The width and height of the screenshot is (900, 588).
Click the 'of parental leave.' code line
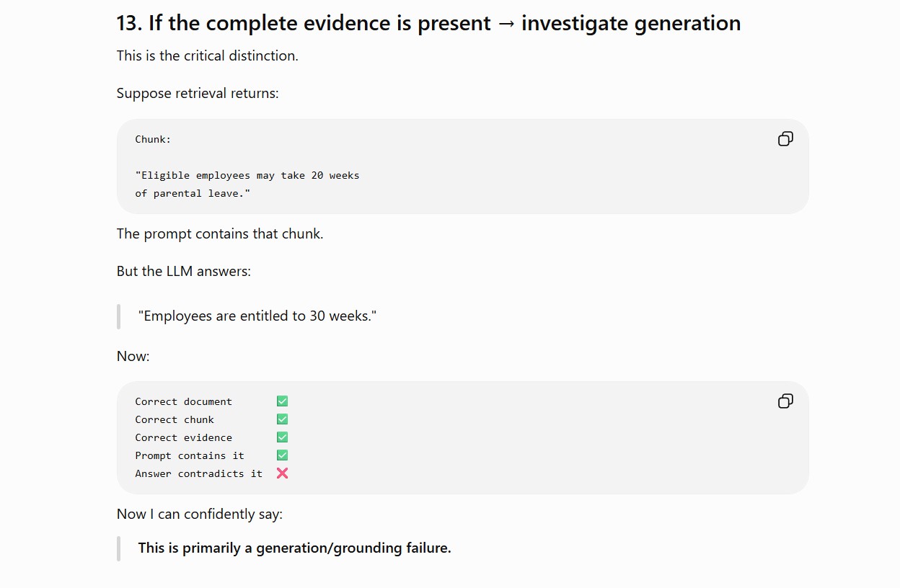pos(193,193)
